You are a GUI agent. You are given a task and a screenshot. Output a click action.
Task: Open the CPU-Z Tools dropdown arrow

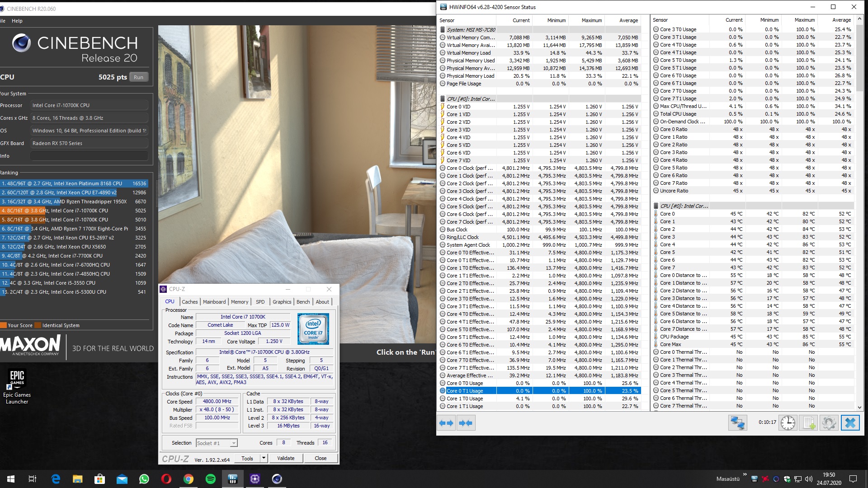[x=264, y=458]
